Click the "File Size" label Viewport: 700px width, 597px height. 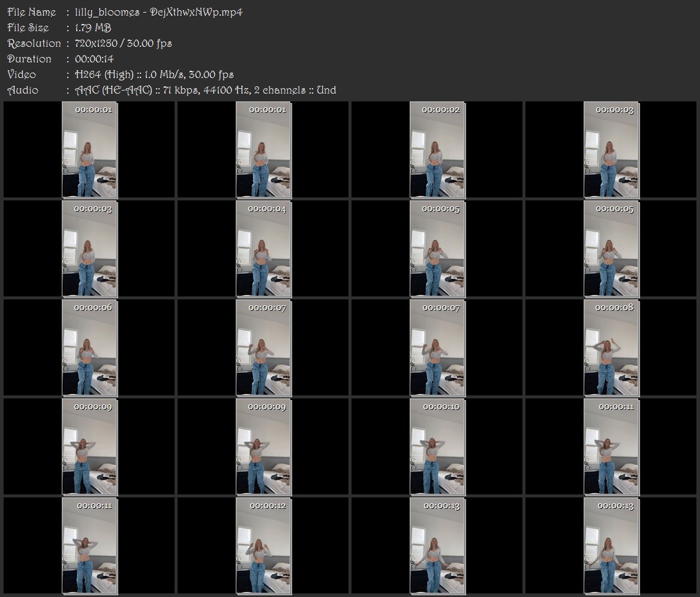coord(28,28)
